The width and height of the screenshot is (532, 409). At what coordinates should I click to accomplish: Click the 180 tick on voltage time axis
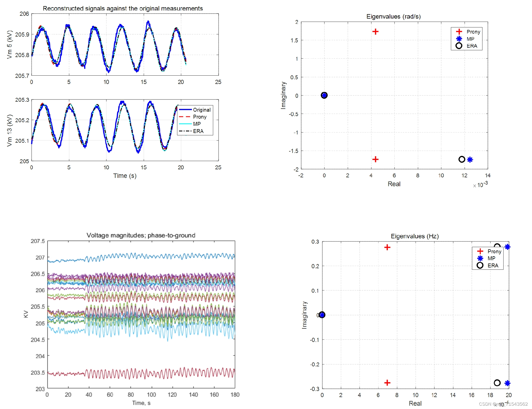(235, 395)
